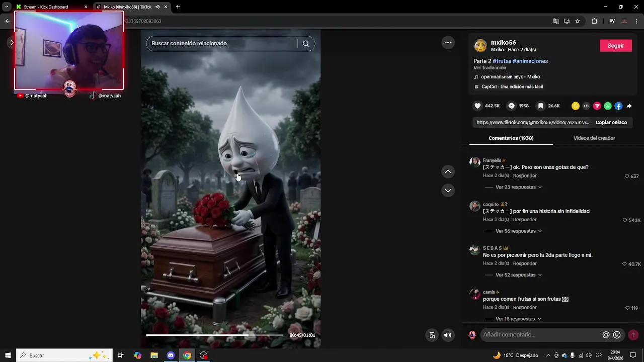Open Discord from the taskbar
The width and height of the screenshot is (644, 362).
pyautogui.click(x=171, y=355)
